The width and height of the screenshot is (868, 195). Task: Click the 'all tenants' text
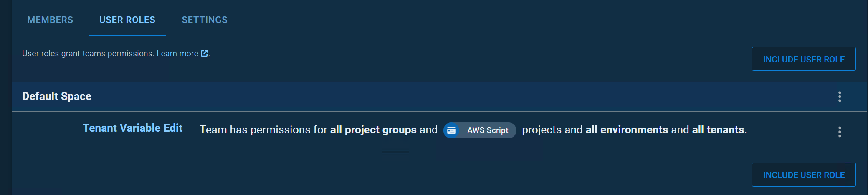pos(718,130)
